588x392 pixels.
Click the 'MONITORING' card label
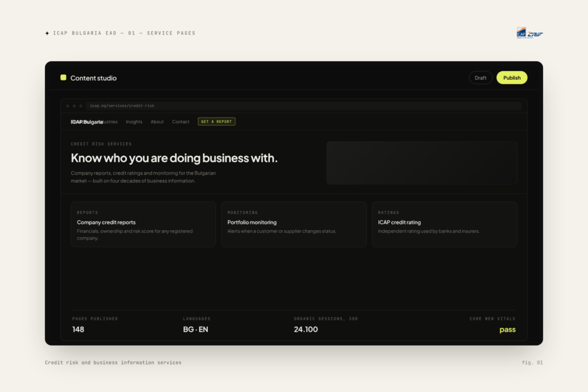(243, 212)
